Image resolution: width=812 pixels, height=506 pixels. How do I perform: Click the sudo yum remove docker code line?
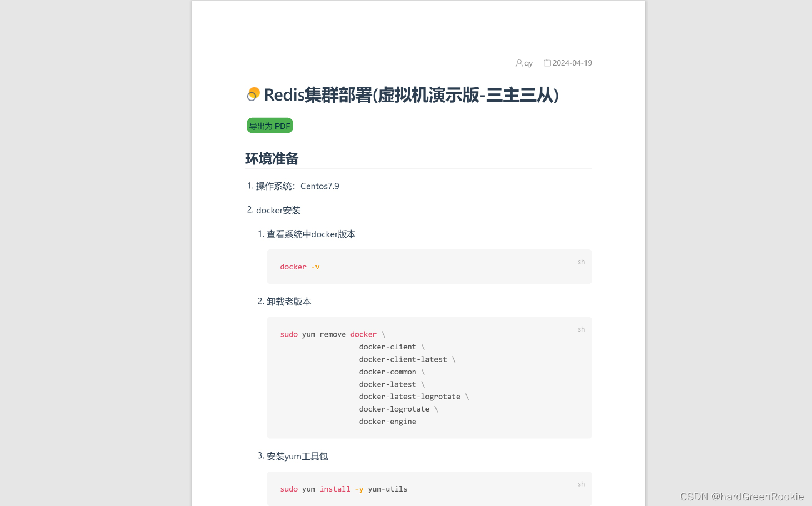(333, 334)
